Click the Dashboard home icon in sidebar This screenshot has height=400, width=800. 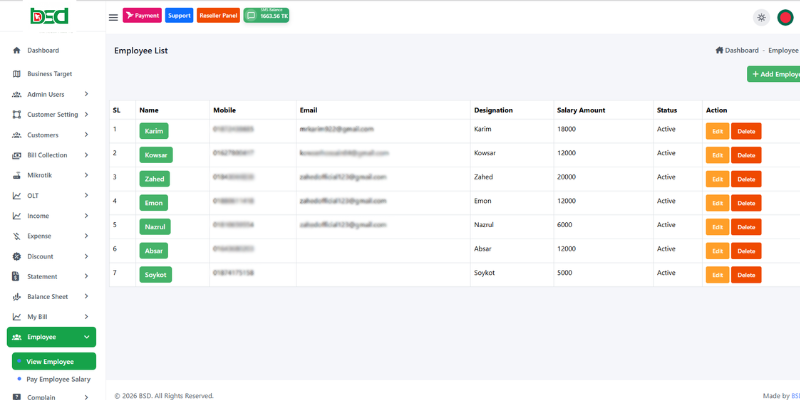pos(17,50)
